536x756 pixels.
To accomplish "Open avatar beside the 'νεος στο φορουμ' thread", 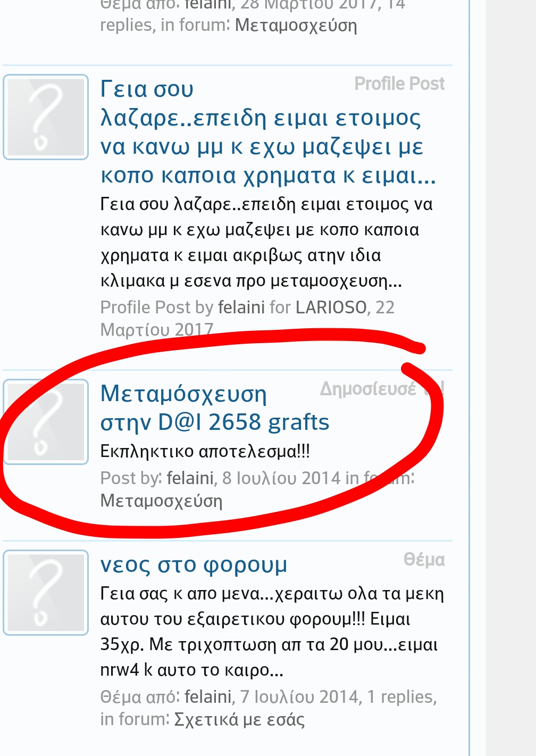I will click(46, 593).
